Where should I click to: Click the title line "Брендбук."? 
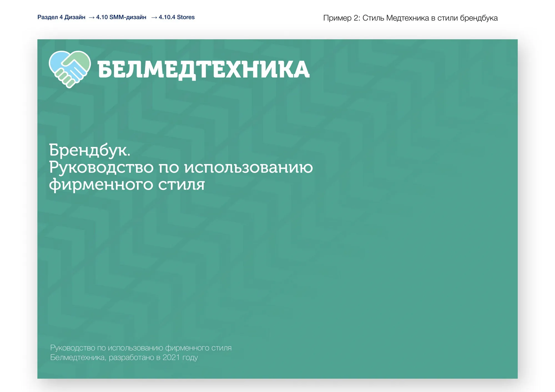click(90, 150)
